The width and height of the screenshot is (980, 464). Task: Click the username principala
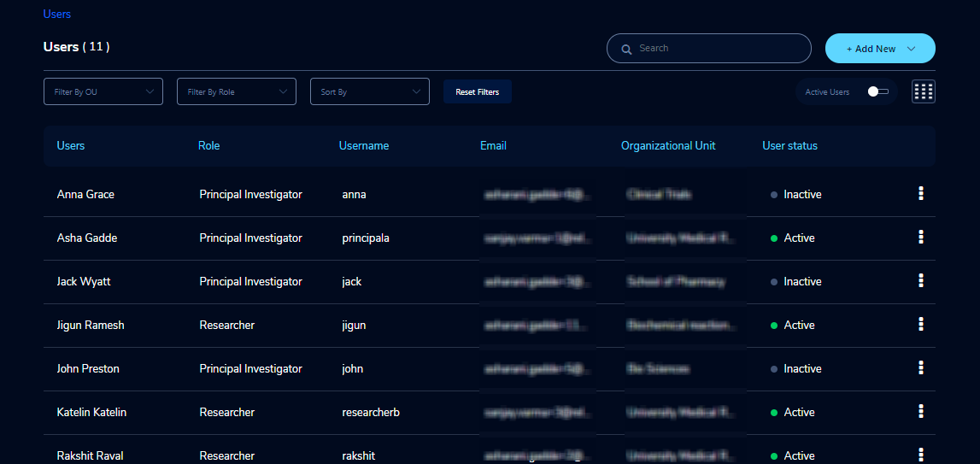pyautogui.click(x=367, y=238)
